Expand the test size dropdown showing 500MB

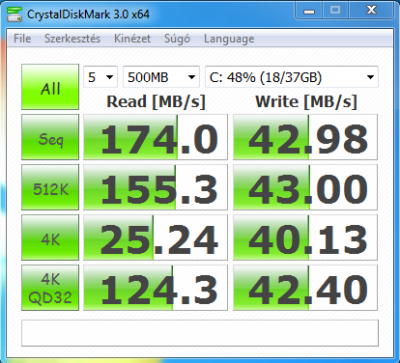[161, 77]
